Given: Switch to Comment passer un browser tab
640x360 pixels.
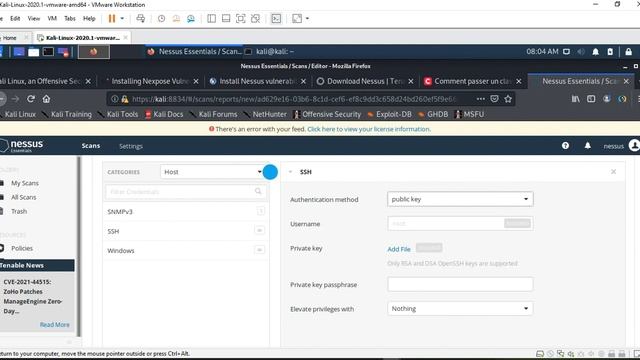Looking at the screenshot, I should coord(473,81).
